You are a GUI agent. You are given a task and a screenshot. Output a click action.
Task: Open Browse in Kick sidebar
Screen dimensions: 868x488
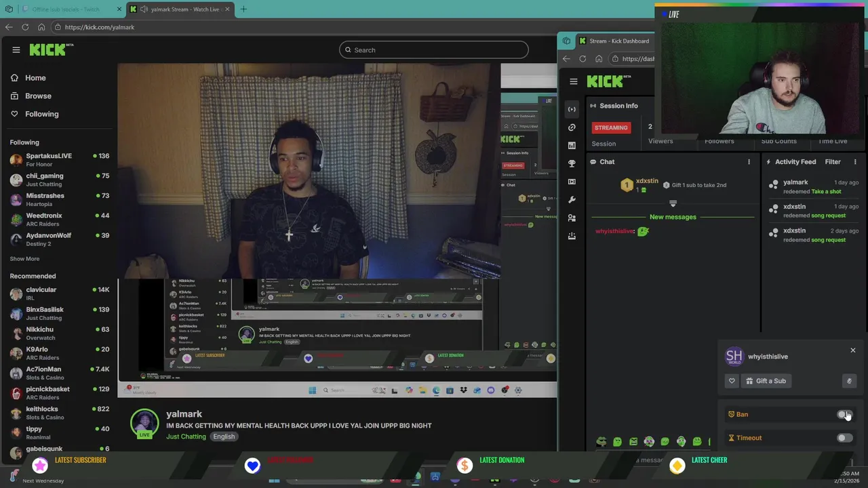pyautogui.click(x=38, y=96)
